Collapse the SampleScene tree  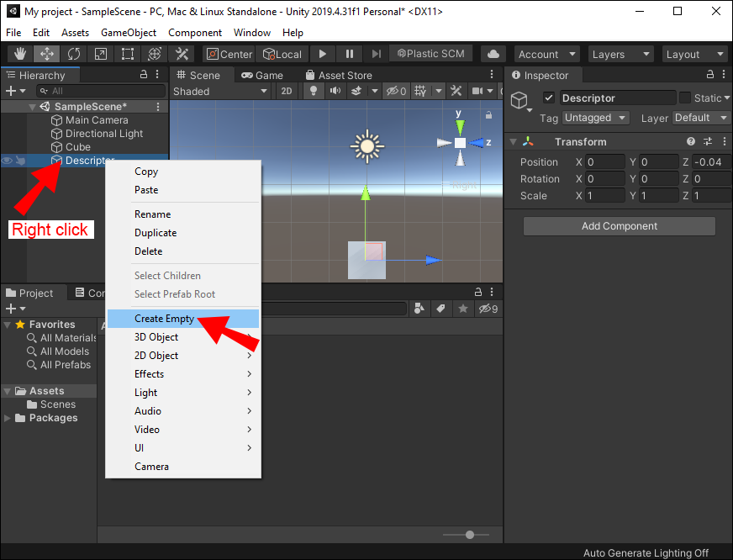point(32,107)
